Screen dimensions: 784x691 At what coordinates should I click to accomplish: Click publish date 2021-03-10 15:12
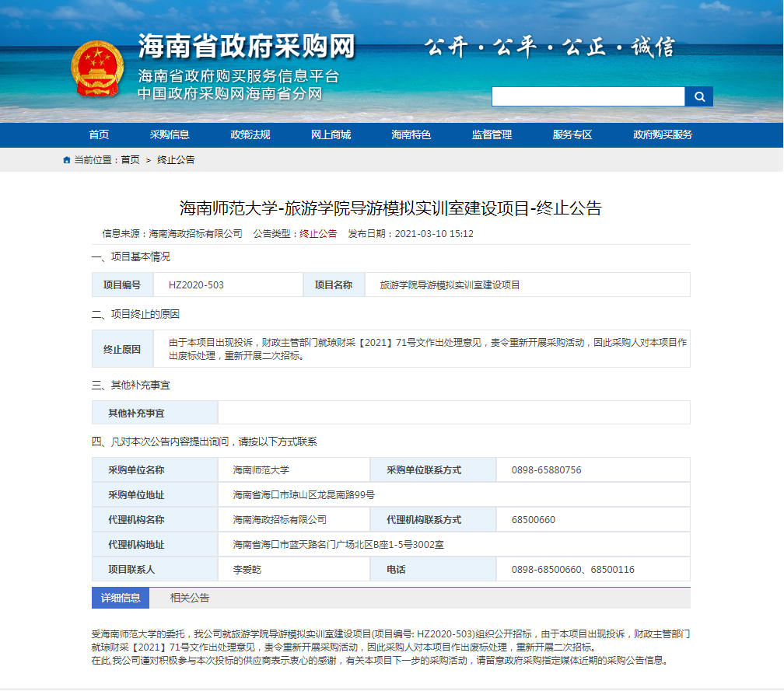[x=434, y=234]
